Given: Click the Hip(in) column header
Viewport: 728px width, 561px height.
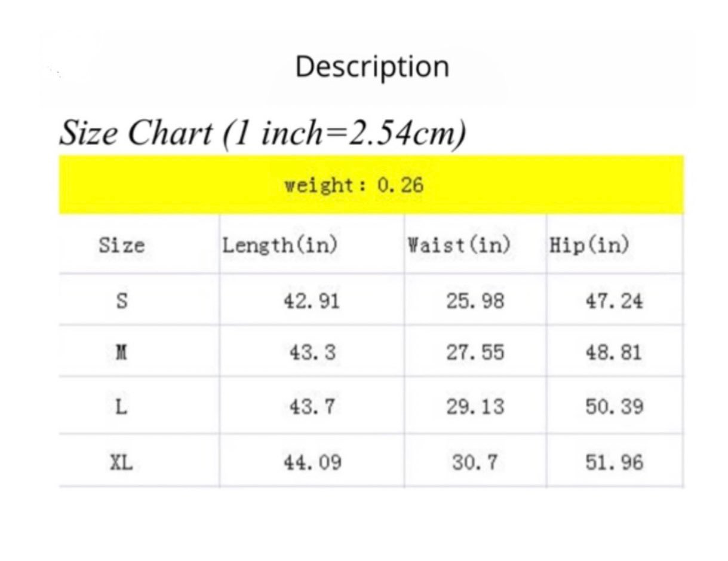Looking at the screenshot, I should pos(589,246).
